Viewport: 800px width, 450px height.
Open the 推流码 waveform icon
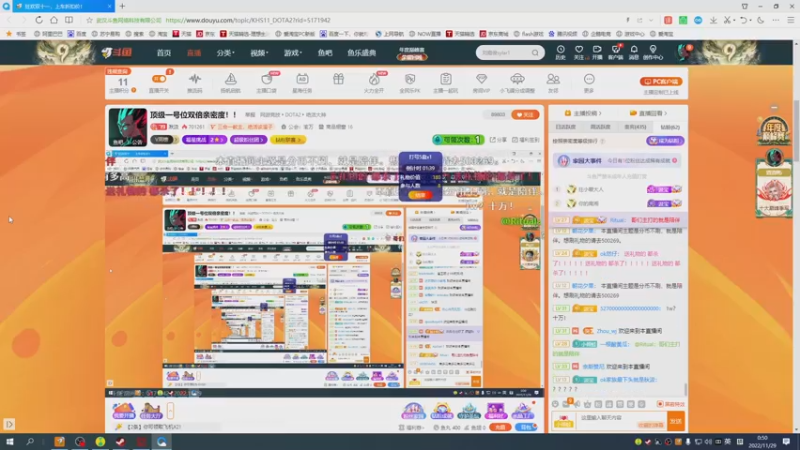194,83
